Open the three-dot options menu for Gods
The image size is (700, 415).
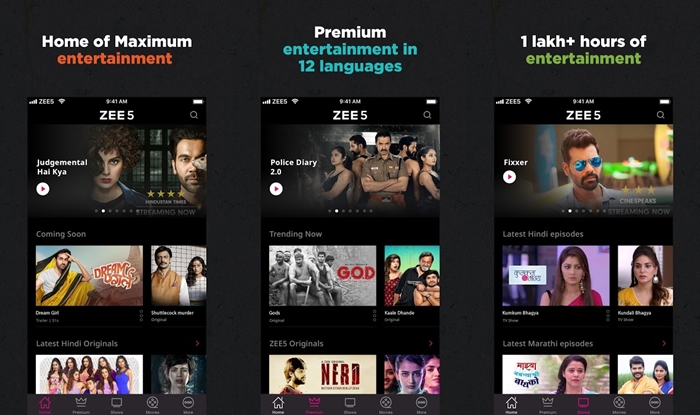tap(375, 315)
